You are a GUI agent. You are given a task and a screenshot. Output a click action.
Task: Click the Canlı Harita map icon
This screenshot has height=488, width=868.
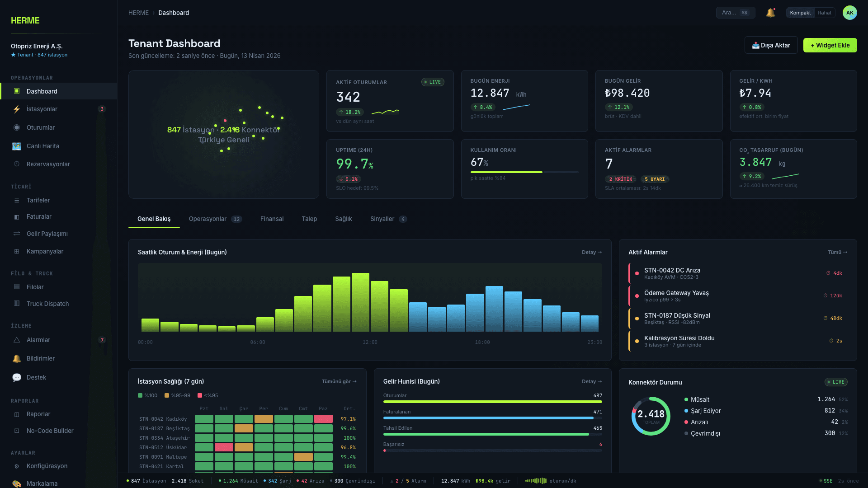coord(17,146)
